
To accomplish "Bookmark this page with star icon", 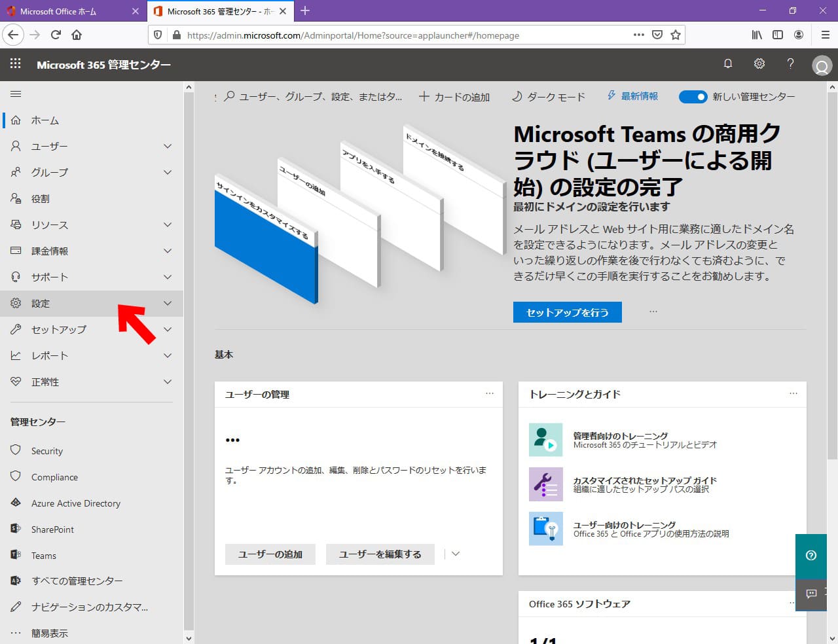I will [676, 35].
